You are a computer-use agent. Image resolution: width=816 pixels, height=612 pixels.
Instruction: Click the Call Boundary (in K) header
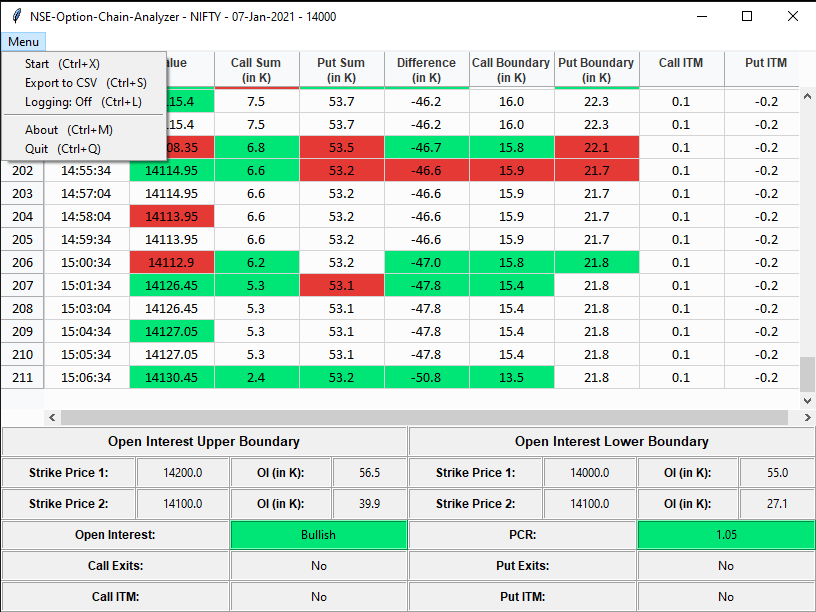(512, 70)
